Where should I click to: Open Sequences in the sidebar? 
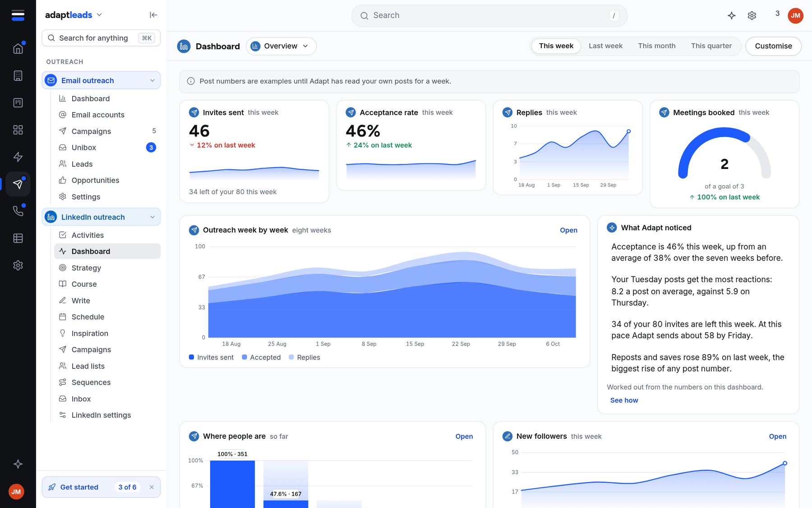coord(107,382)
